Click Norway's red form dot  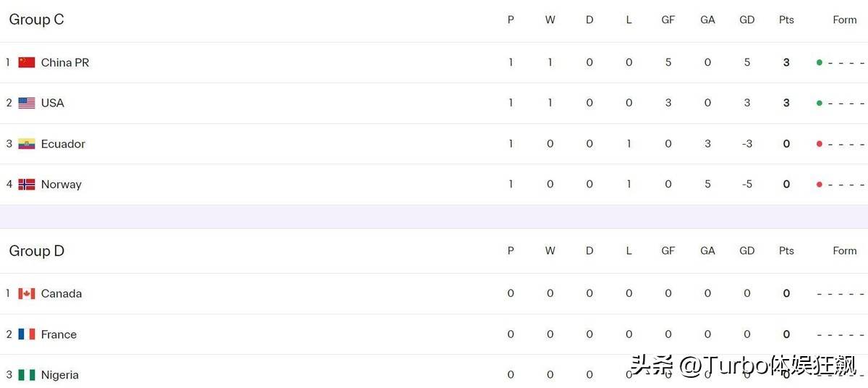(x=819, y=185)
